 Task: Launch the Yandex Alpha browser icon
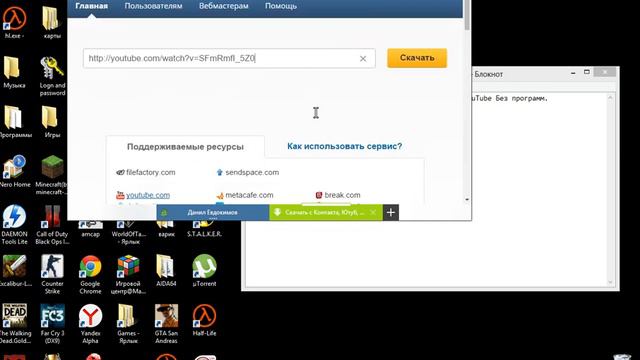click(90, 316)
